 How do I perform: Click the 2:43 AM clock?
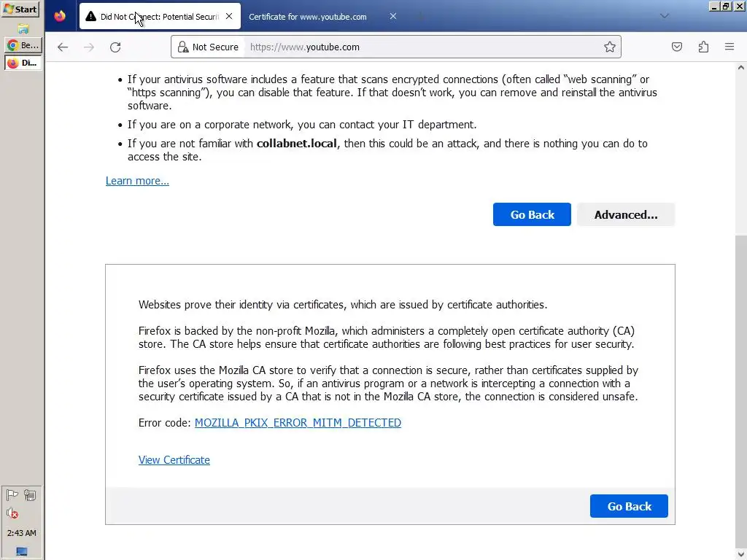21,533
